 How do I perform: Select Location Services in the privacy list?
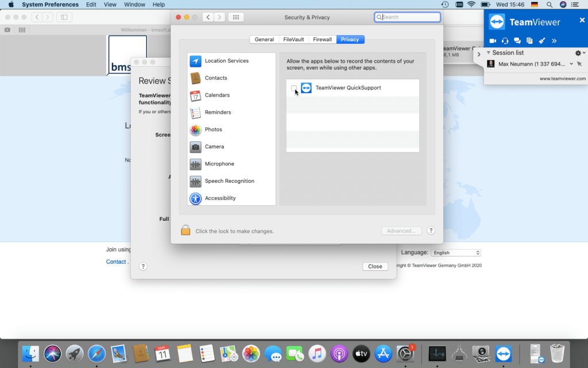coord(231,61)
